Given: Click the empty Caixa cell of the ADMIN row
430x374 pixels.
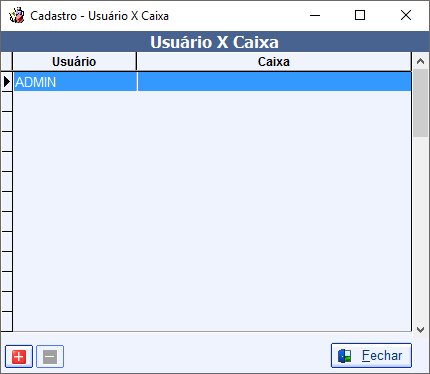Looking at the screenshot, I should pyautogui.click(x=274, y=82).
